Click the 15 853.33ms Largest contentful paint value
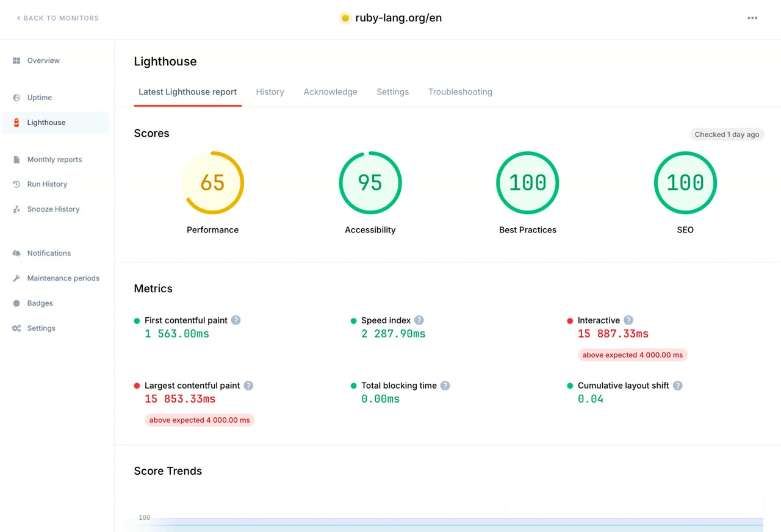The width and height of the screenshot is (781, 532). click(180, 399)
